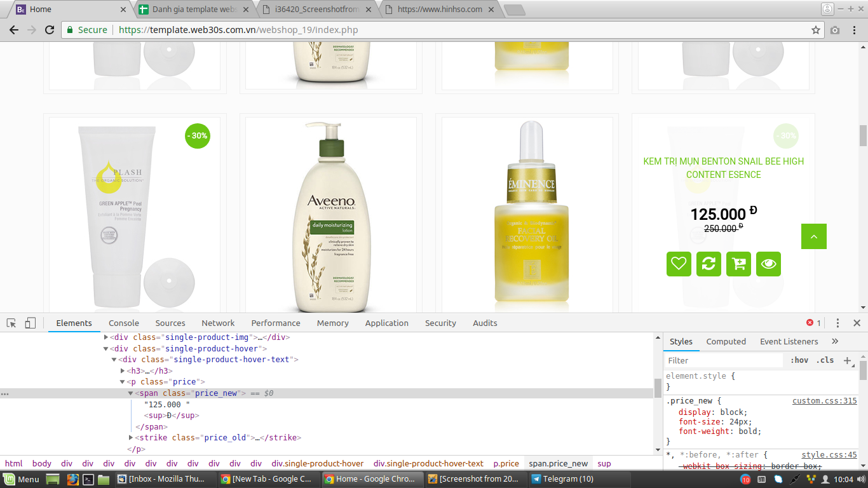Open the Security tab in DevTools
Screen dimensions: 868x488
[x=441, y=323]
